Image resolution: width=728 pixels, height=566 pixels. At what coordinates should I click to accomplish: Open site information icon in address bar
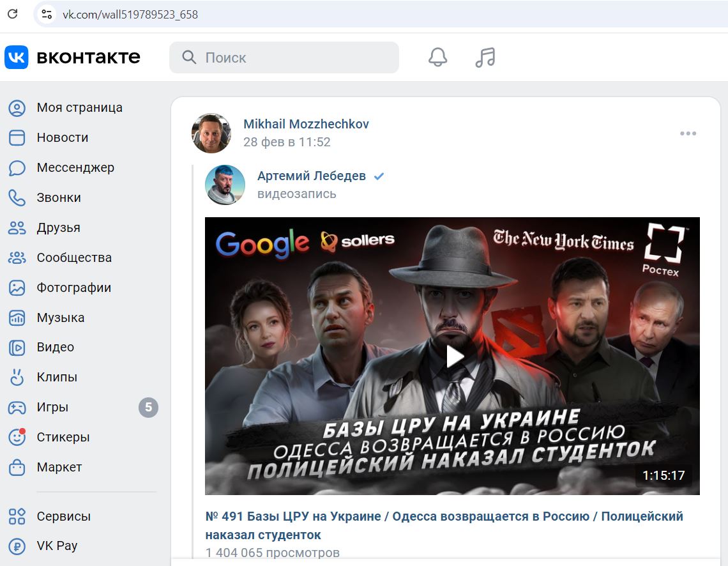pos(47,14)
